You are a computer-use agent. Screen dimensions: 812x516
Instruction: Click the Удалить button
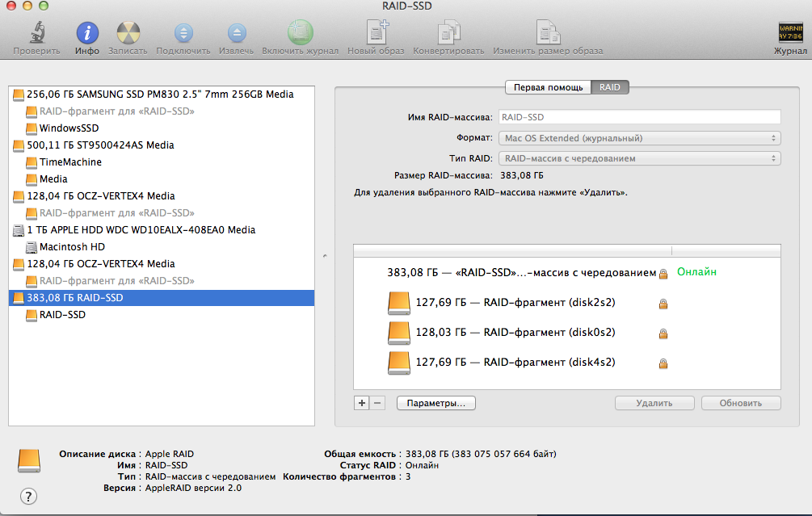tap(654, 403)
